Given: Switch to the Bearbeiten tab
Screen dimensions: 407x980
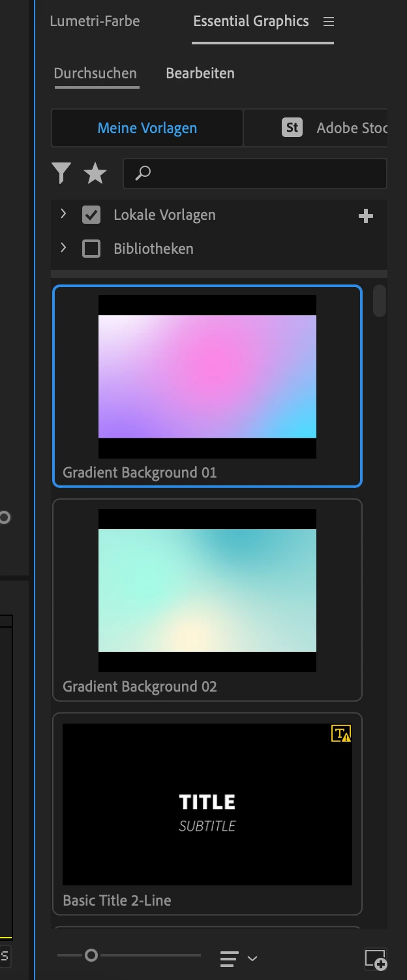Looking at the screenshot, I should [200, 73].
